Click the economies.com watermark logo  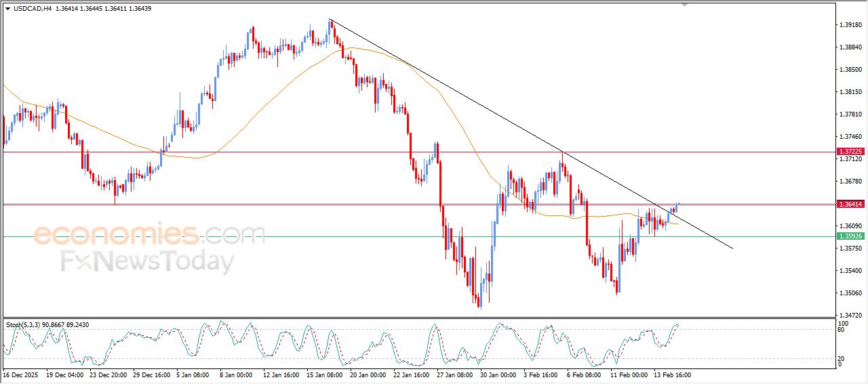coord(149,235)
